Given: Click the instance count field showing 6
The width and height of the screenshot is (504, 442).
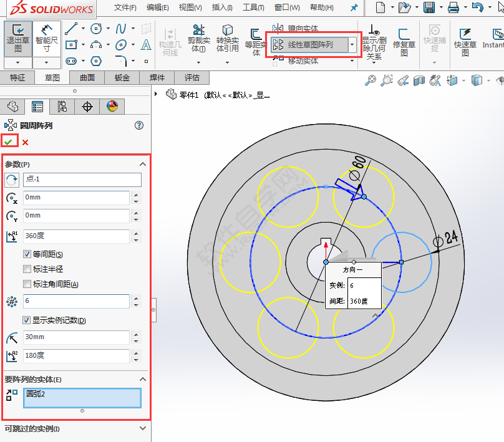Looking at the screenshot, I should click(77, 301).
